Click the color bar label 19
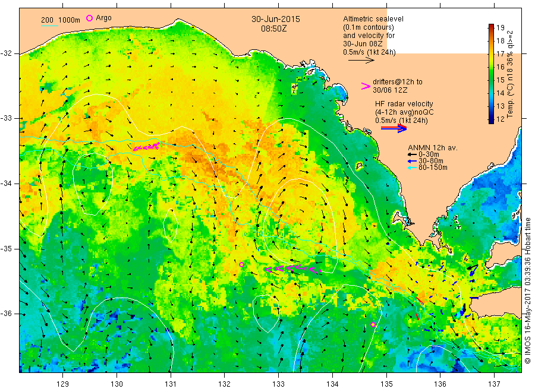This screenshot has height=392, width=535. click(500, 27)
